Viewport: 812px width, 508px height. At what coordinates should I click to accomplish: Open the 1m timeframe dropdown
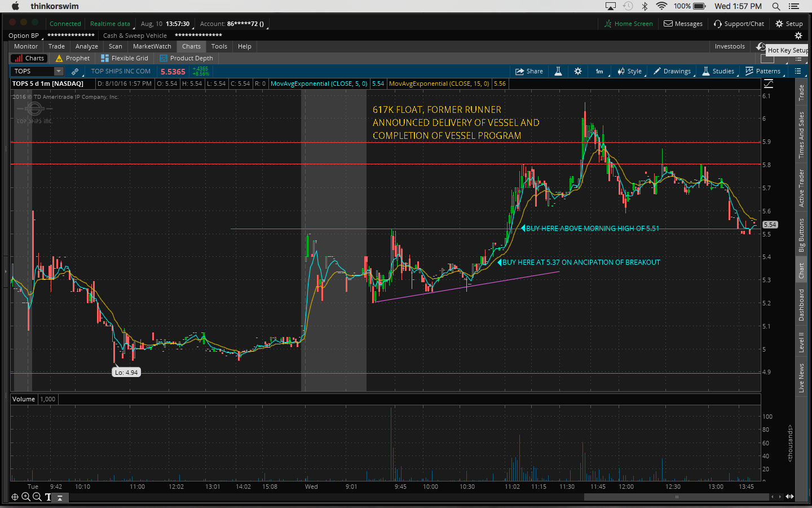coord(599,71)
